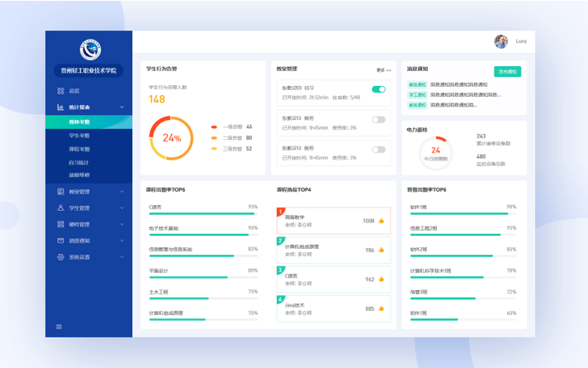The image size is (588, 368).
Task: Open 故障维修 submenu item
Action: coord(79,175)
